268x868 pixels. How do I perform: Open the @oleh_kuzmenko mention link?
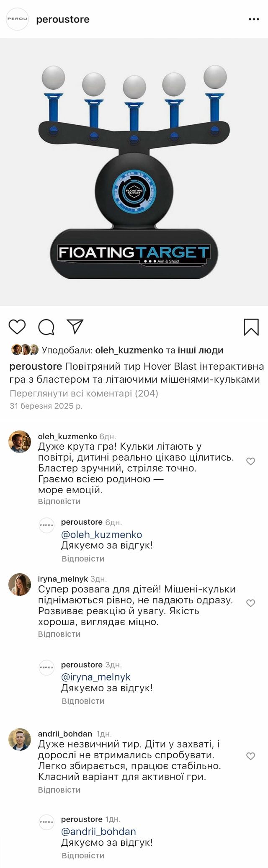point(101,535)
